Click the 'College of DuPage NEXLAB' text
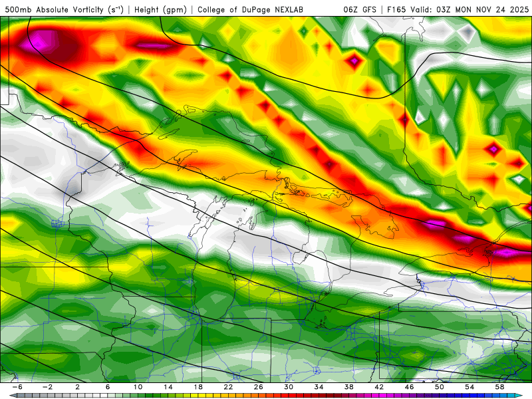Screen dimensions: 532x399 251,10
